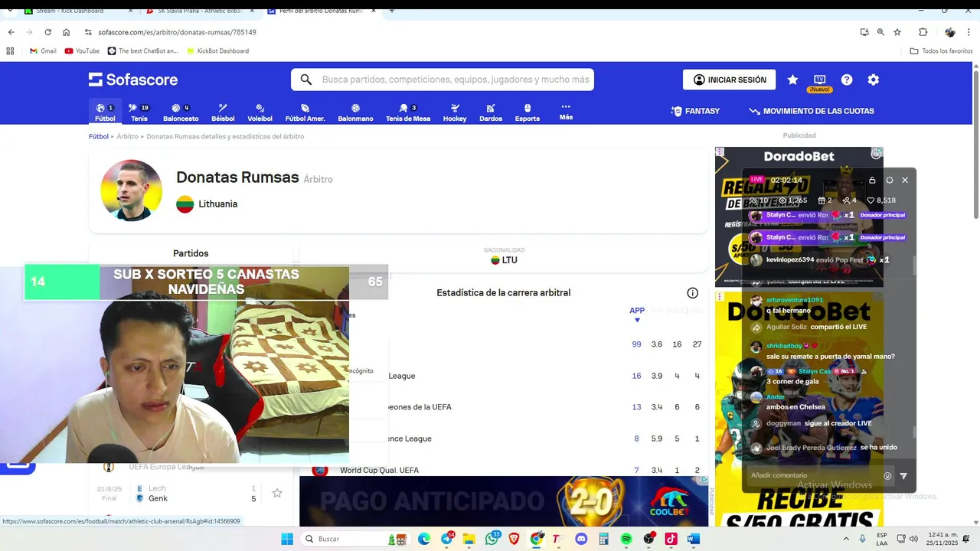The width and height of the screenshot is (980, 551).
Task: Open the Windows Start menu
Action: tap(287, 539)
